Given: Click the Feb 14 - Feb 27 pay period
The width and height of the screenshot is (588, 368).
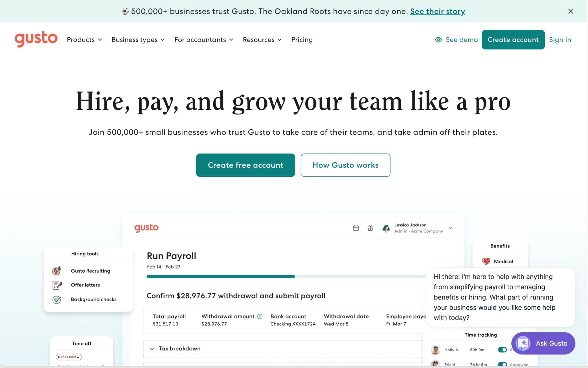Looking at the screenshot, I should click(164, 267).
